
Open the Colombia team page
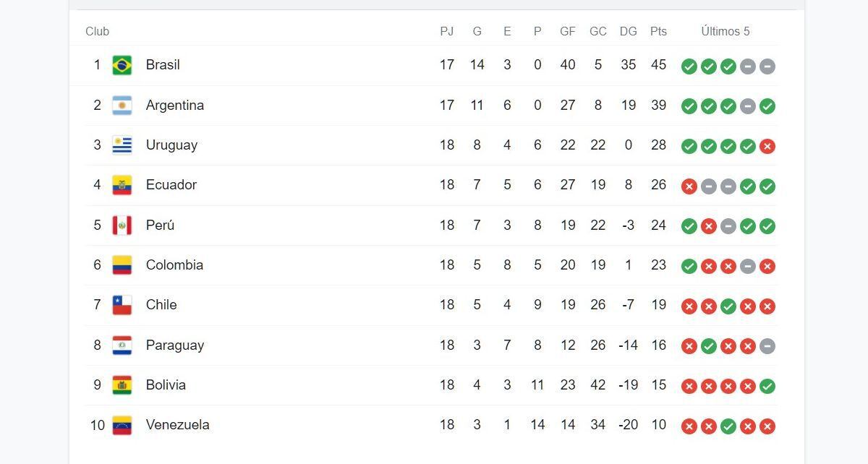[174, 265]
